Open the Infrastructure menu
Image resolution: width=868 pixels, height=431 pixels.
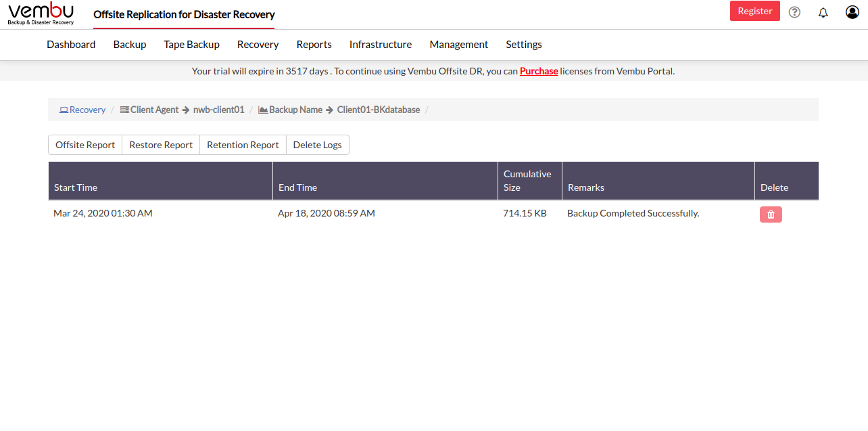381,45
